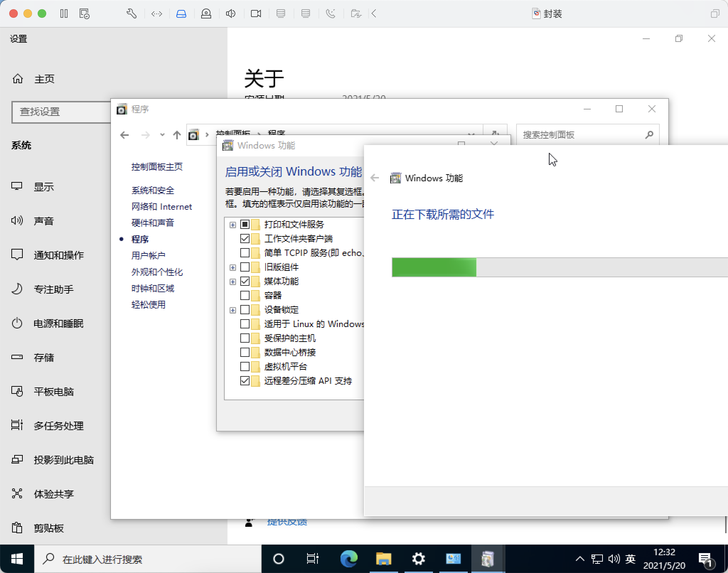Open Microsoft Edge from the taskbar
The width and height of the screenshot is (728, 573).
pyautogui.click(x=349, y=559)
